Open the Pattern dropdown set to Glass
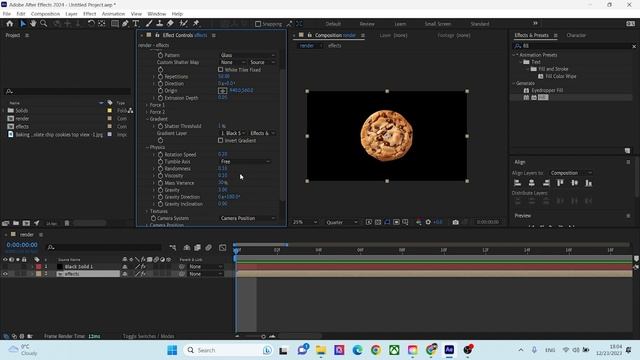640x360 pixels. (x=248, y=55)
